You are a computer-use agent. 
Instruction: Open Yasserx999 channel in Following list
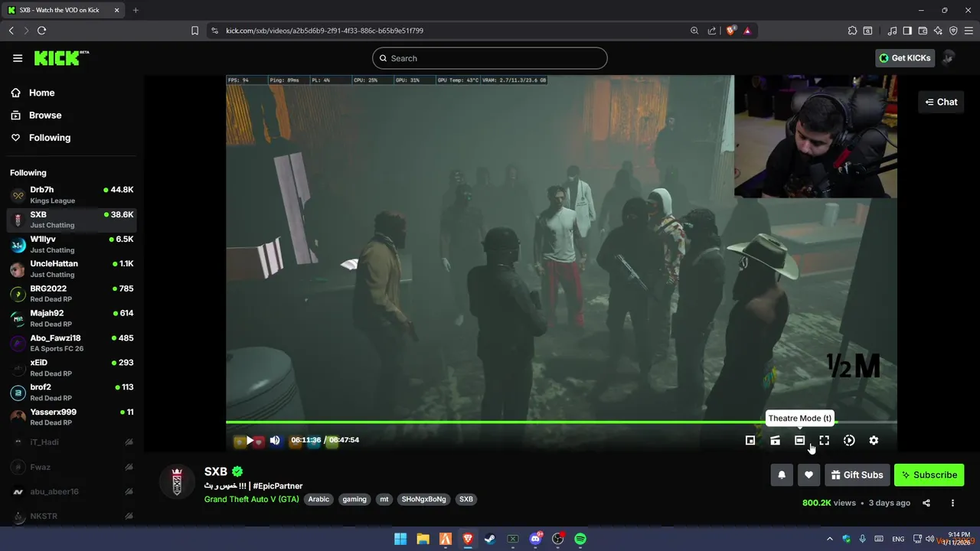[72, 417]
